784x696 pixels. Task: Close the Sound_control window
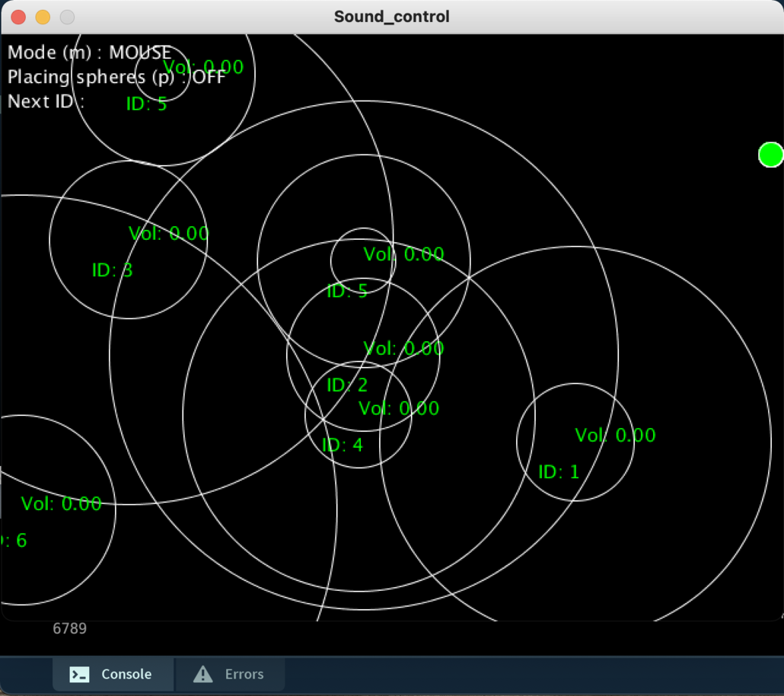coord(18,17)
